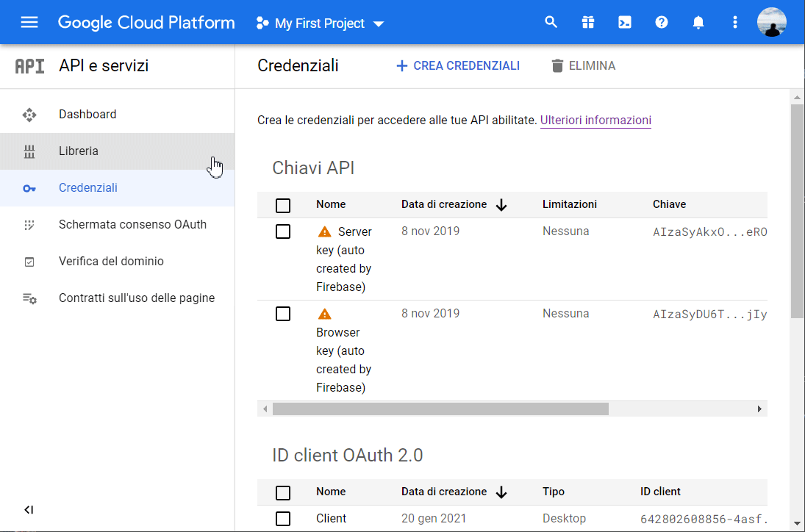Open the three-dot more options menu
This screenshot has width=805, height=532.
(x=734, y=22)
